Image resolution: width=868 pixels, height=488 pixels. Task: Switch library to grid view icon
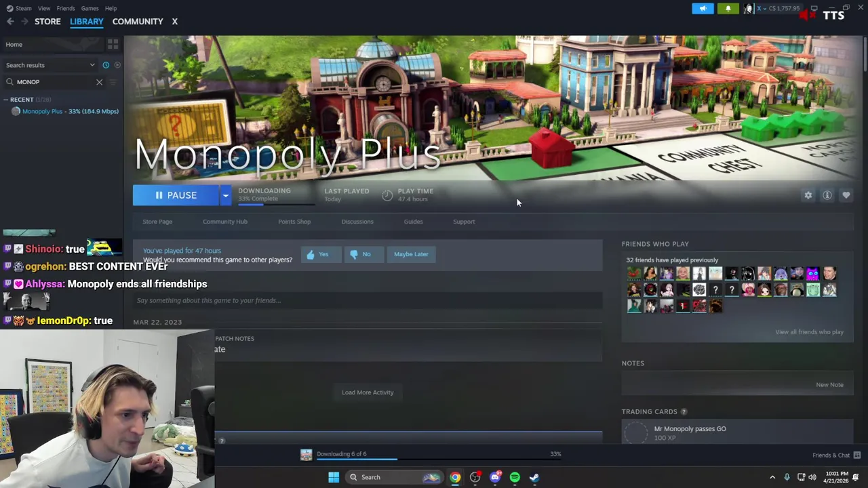pyautogui.click(x=113, y=44)
